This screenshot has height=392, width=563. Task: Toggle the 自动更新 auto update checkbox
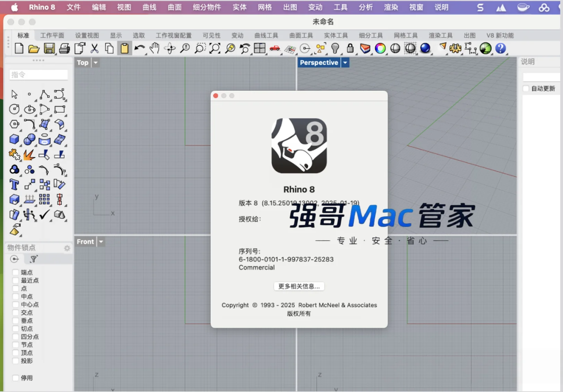526,89
